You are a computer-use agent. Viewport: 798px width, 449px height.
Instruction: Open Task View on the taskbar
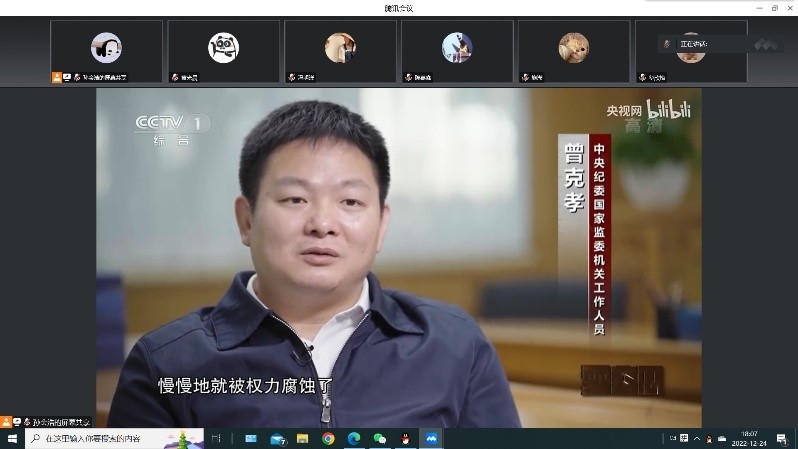pyautogui.click(x=216, y=439)
